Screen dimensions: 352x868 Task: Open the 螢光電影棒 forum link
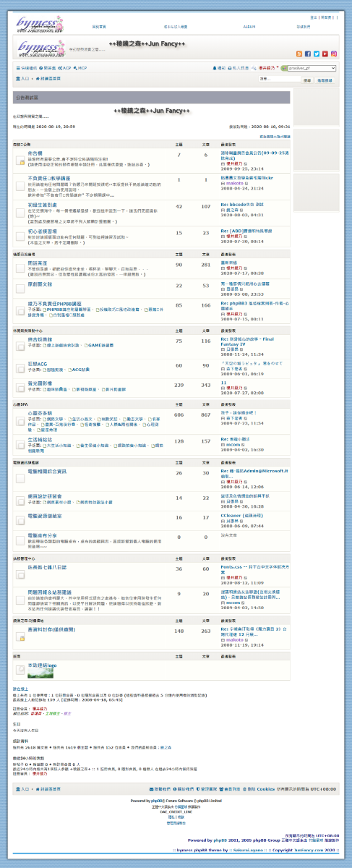(x=38, y=383)
